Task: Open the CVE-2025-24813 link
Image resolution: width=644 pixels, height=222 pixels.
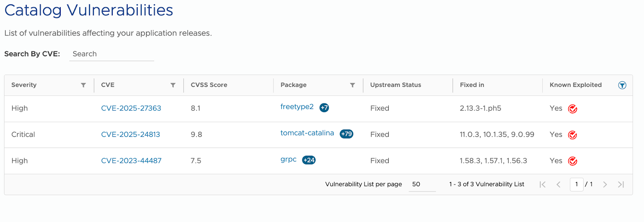Action: point(130,134)
